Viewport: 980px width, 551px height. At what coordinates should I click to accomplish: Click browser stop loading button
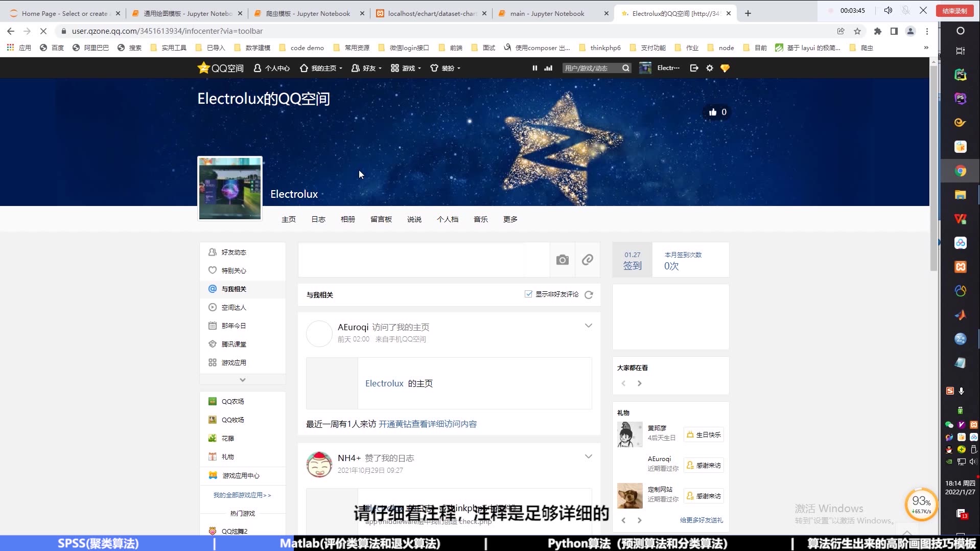[x=43, y=31]
